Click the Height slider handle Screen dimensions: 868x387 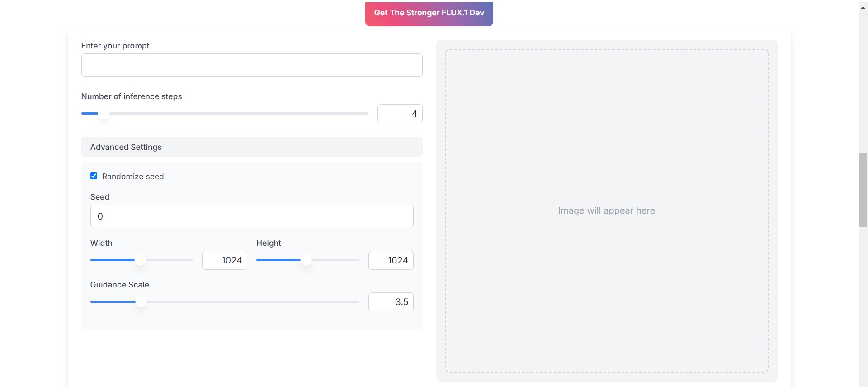coord(307,260)
